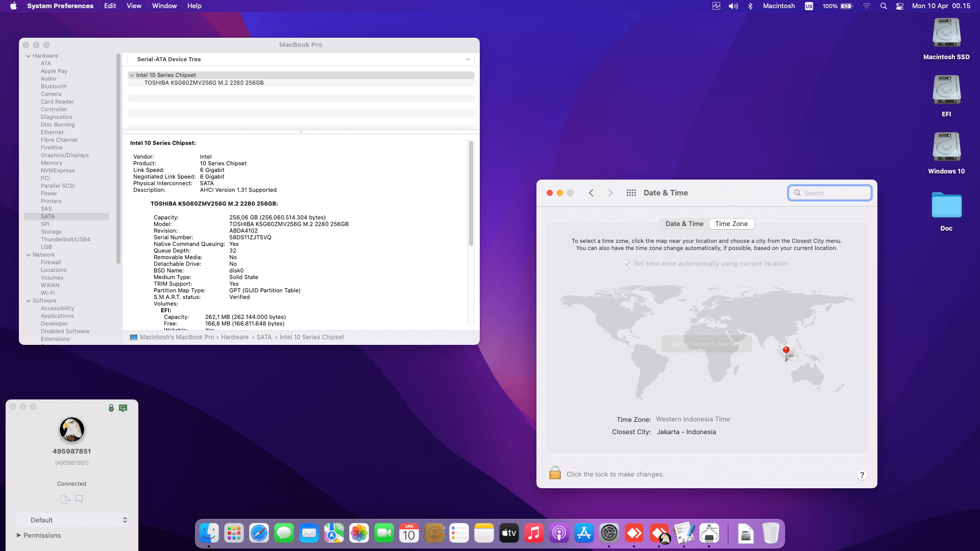This screenshot has height=551, width=980.
Task: Open Show All preferences grid icon
Action: click(x=631, y=193)
